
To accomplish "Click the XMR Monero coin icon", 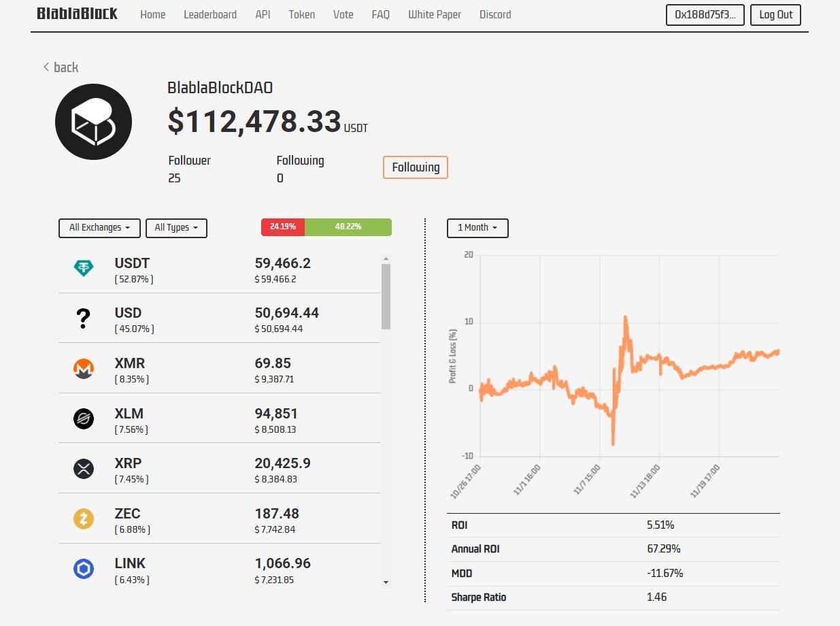I will (84, 369).
